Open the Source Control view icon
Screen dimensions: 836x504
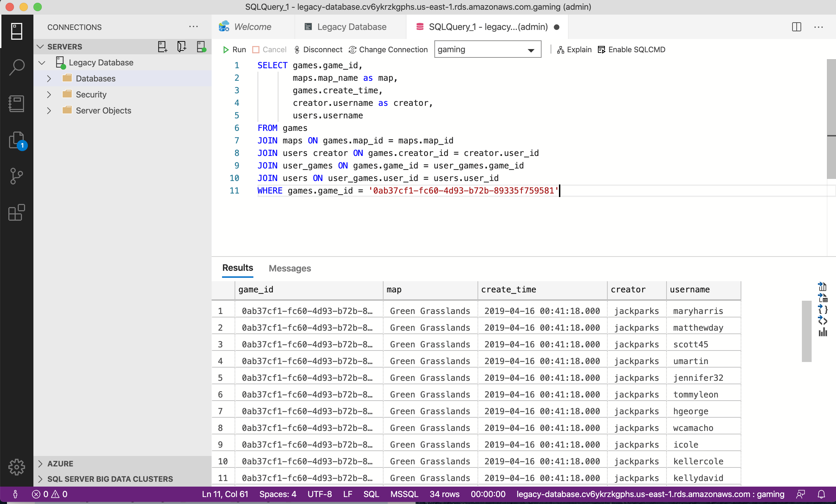(x=17, y=176)
